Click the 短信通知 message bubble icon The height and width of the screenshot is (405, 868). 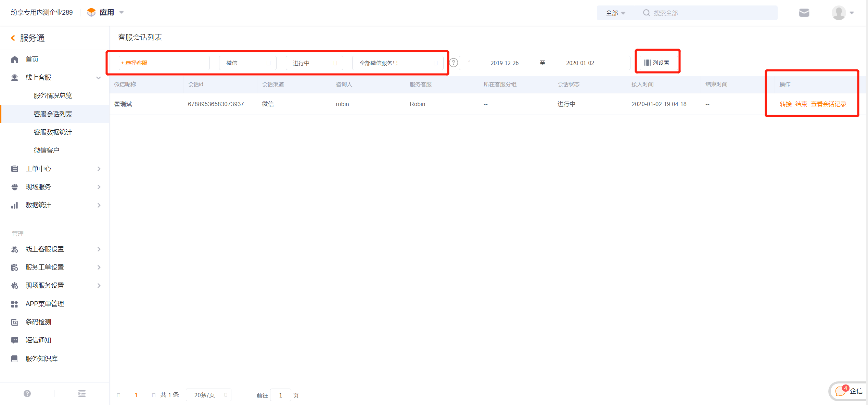point(14,340)
